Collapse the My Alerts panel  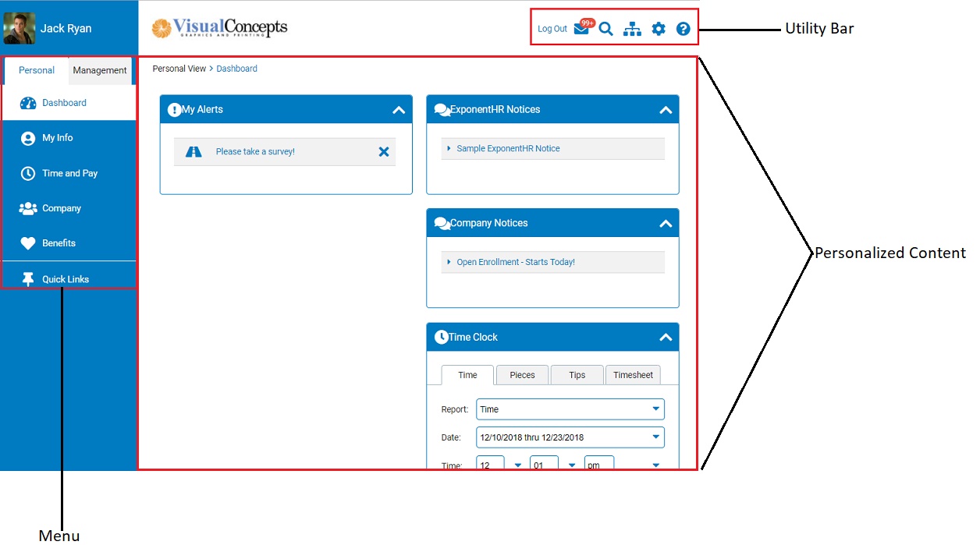tap(398, 109)
